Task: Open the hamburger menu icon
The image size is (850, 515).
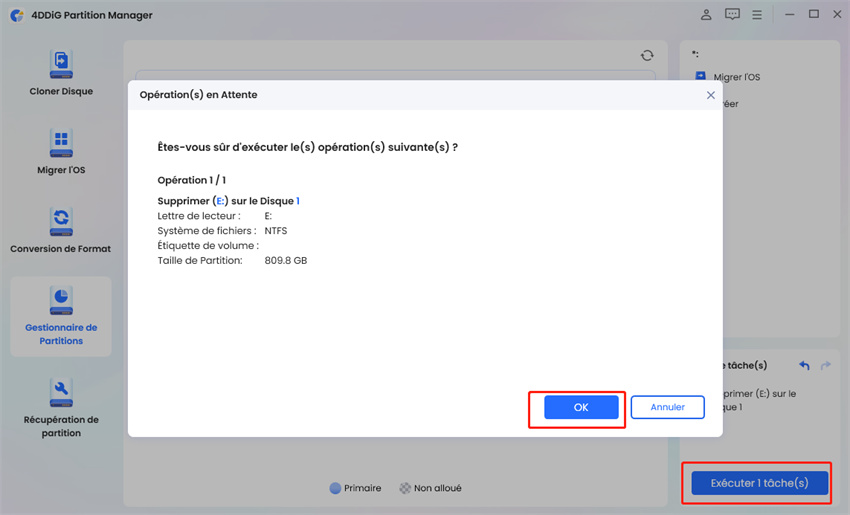Action: click(757, 15)
